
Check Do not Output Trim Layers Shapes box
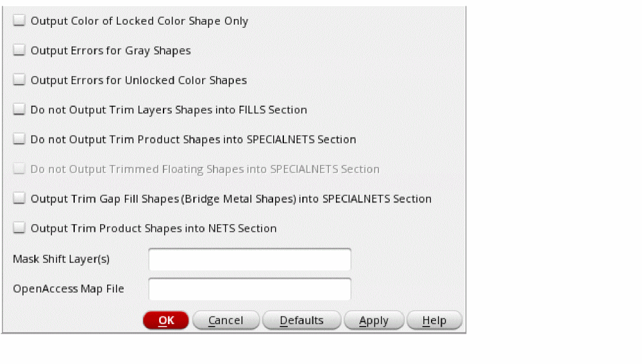coord(20,110)
